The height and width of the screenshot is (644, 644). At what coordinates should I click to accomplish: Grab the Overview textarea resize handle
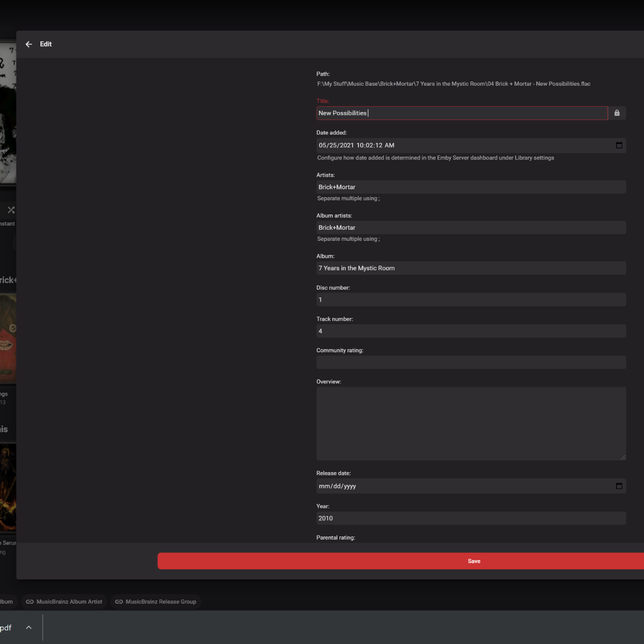(623, 457)
